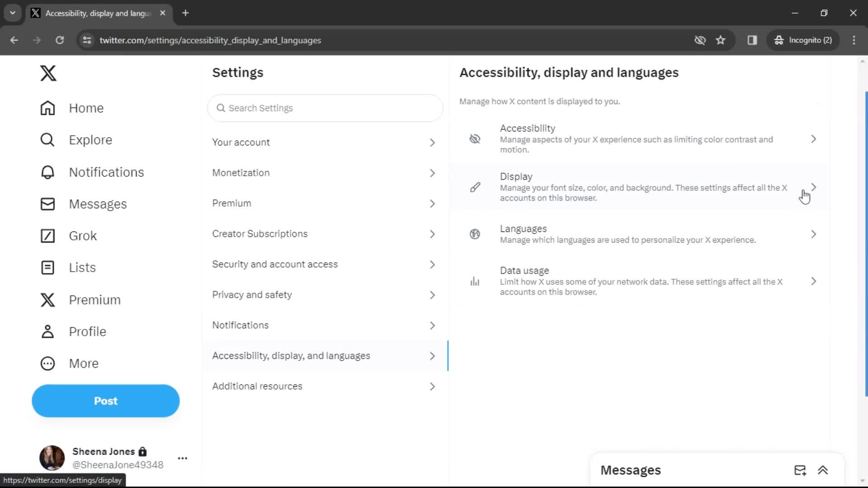Open the Explore section icon

pos(47,140)
